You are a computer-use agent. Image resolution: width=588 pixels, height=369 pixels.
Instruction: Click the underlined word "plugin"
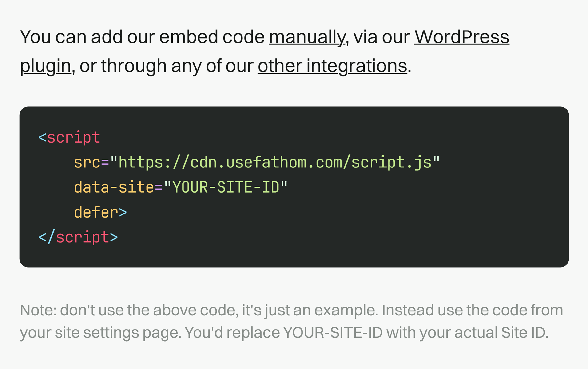pos(45,66)
